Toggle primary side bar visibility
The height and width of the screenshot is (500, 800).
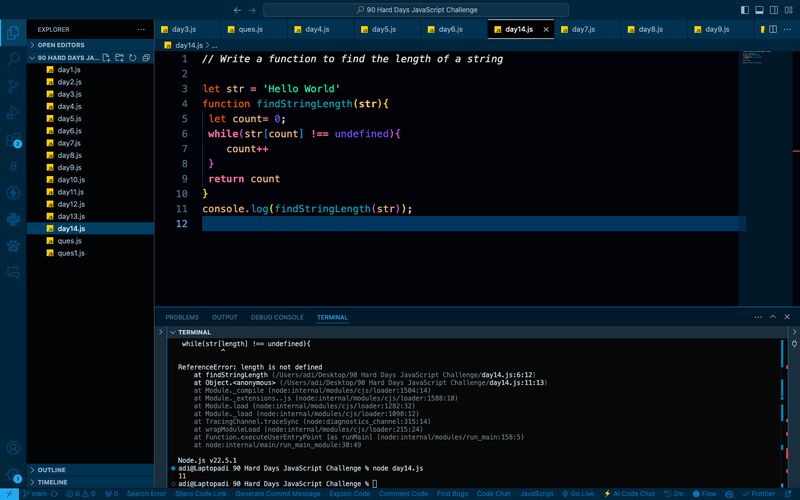[745, 10]
